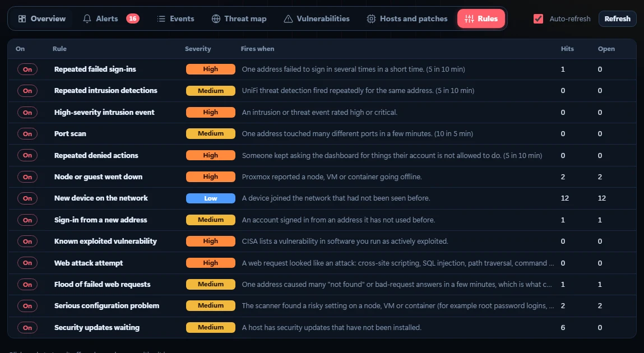644x353 pixels.
Task: Click the Hosts and patches chip icon
Action: click(371, 19)
